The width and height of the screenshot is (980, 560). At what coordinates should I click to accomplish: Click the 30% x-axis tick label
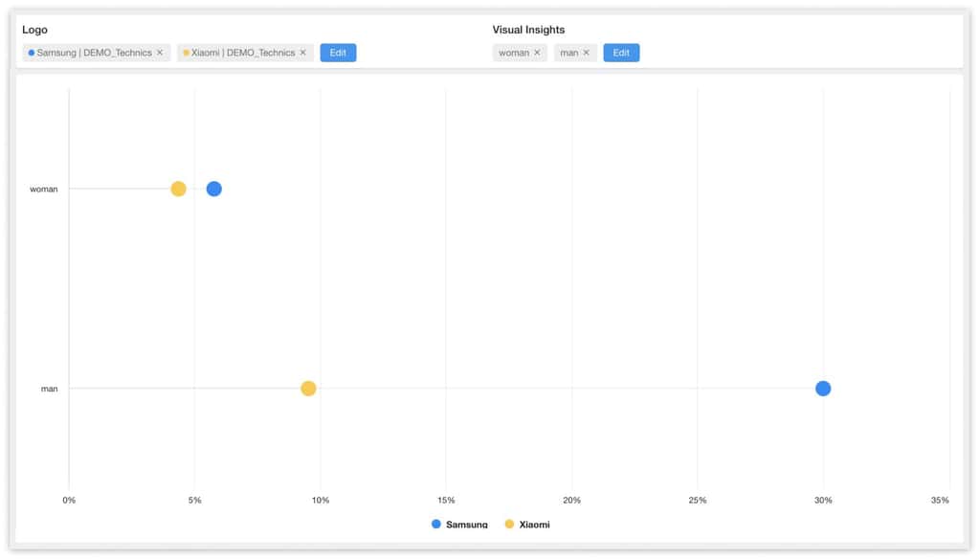823,500
